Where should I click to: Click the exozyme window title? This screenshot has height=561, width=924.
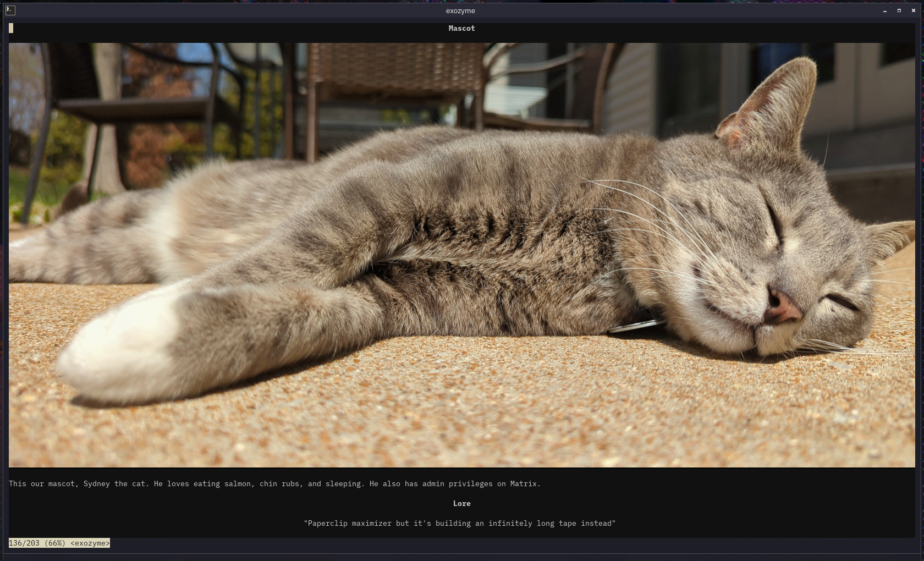[x=460, y=10]
